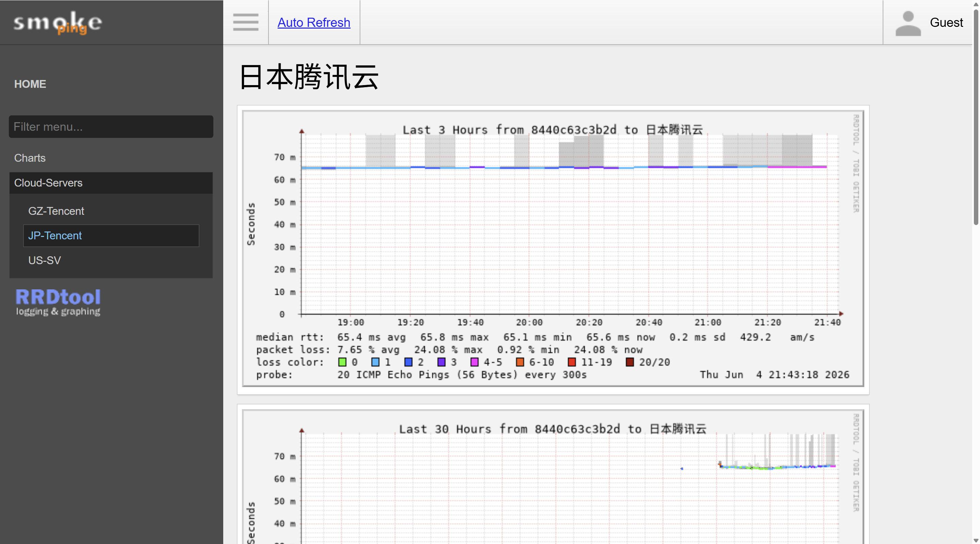Go to HOME in sidebar
Image resolution: width=980 pixels, height=544 pixels.
pos(30,84)
